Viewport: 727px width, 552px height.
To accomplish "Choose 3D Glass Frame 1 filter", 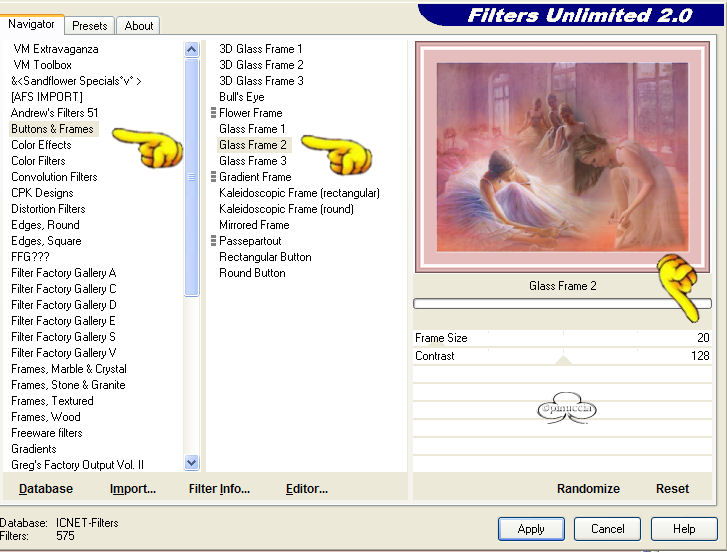I will pos(261,49).
